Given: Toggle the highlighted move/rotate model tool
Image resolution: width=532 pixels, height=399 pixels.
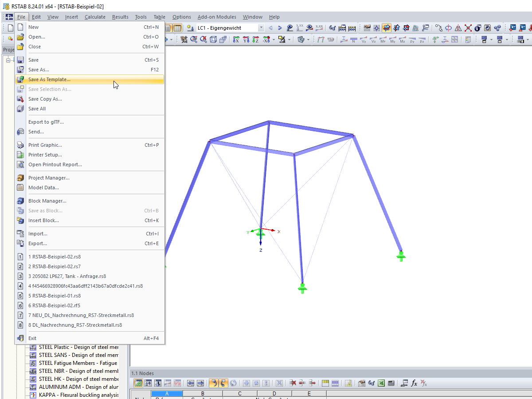Looking at the screenshot, I should (x=387, y=27).
